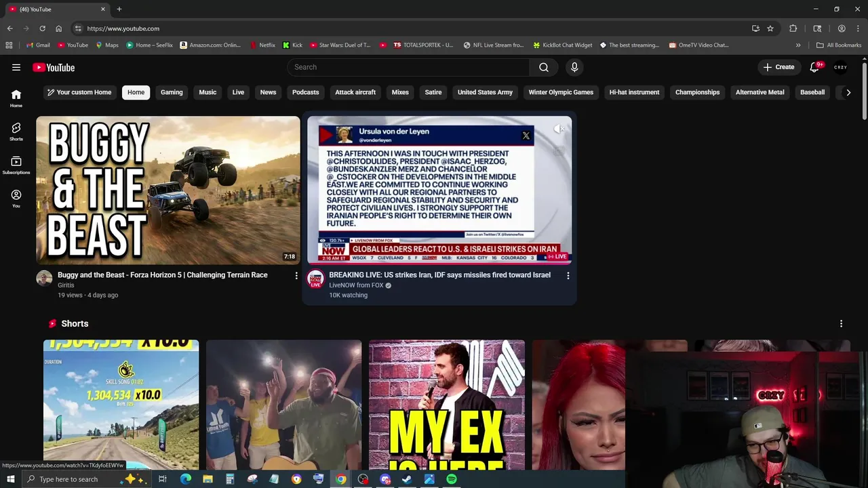Image resolution: width=868 pixels, height=488 pixels.
Task: Open the Buggy and the Beast video title
Action: [x=163, y=275]
